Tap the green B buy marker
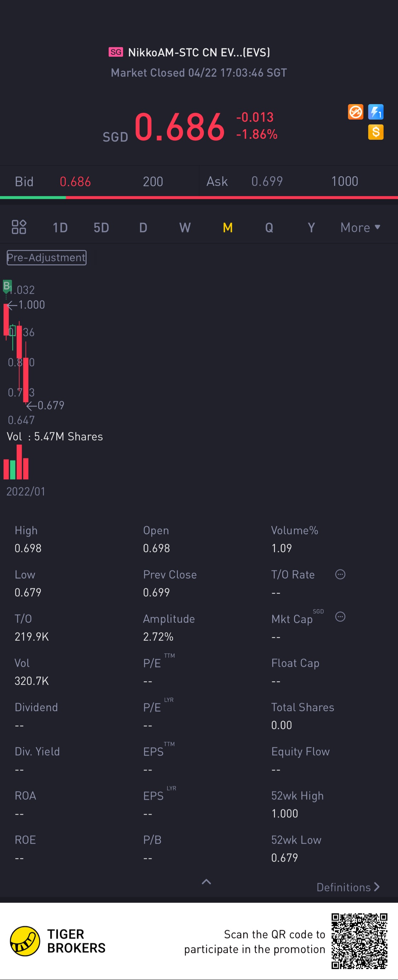398x980 pixels. point(7,286)
